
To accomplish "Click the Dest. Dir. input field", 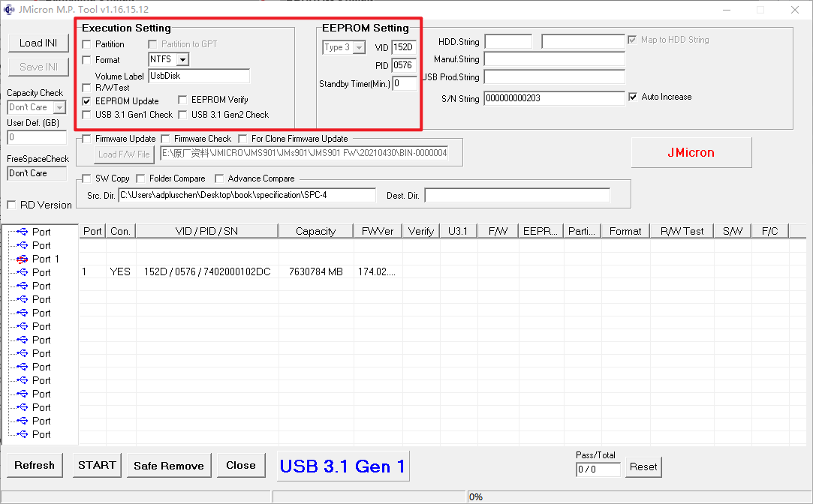I will [517, 195].
